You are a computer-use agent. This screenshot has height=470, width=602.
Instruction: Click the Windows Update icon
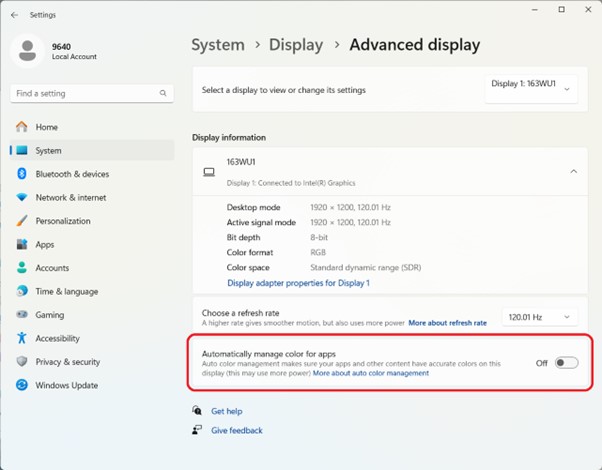coord(21,385)
